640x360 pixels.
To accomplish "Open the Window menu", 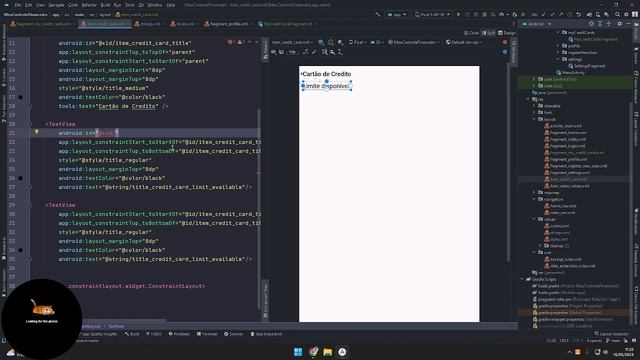I will point(155,5).
